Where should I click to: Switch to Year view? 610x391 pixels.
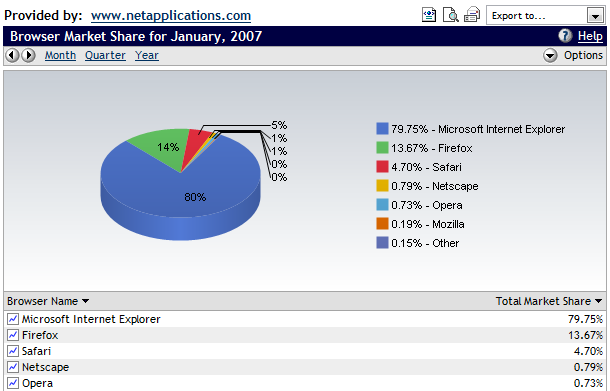pos(147,55)
